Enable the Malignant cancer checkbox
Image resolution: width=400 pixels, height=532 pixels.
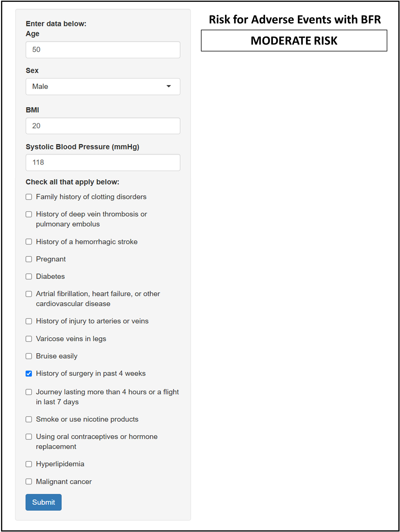point(29,481)
